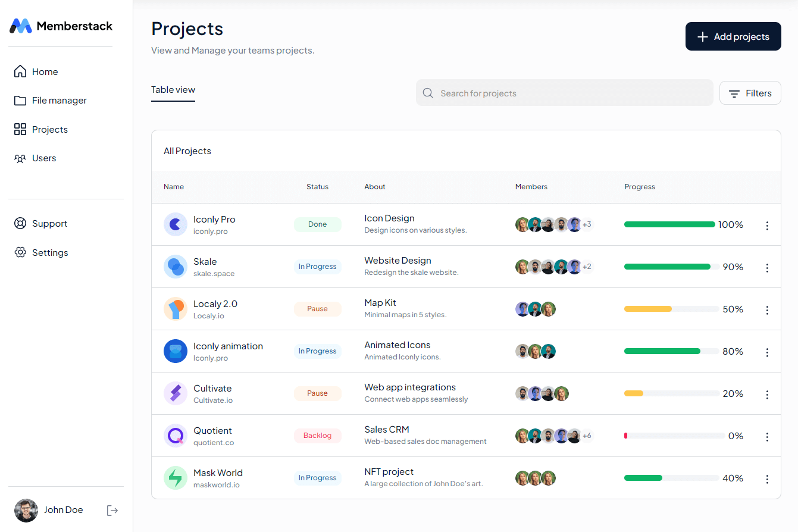The image size is (798, 532).
Task: Click the Add projects button
Action: pos(733,36)
